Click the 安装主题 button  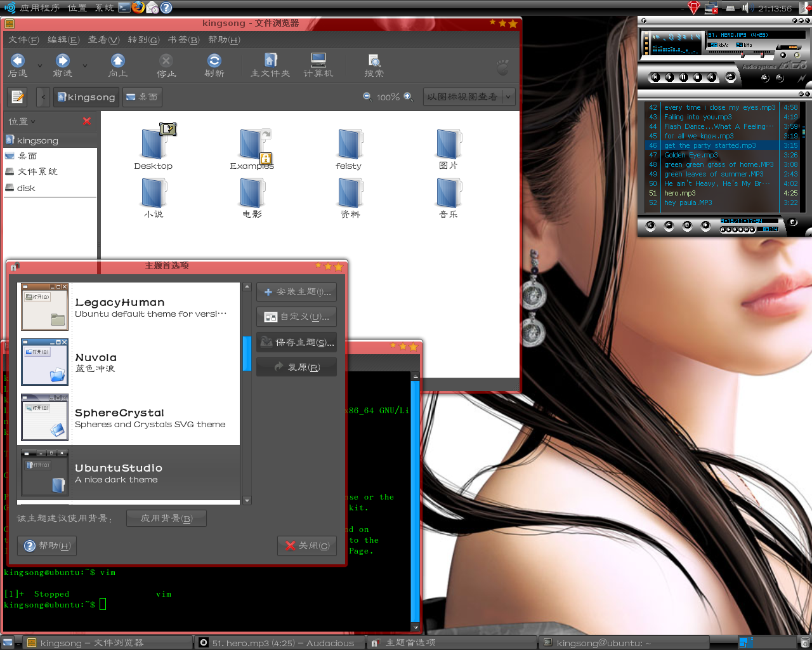pyautogui.click(x=296, y=292)
